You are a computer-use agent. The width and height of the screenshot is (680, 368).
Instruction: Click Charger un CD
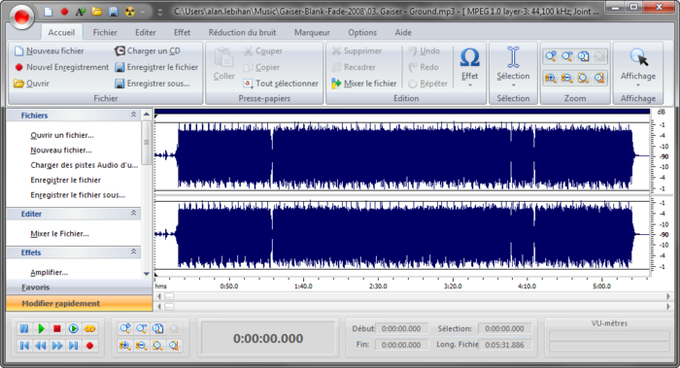[147, 51]
